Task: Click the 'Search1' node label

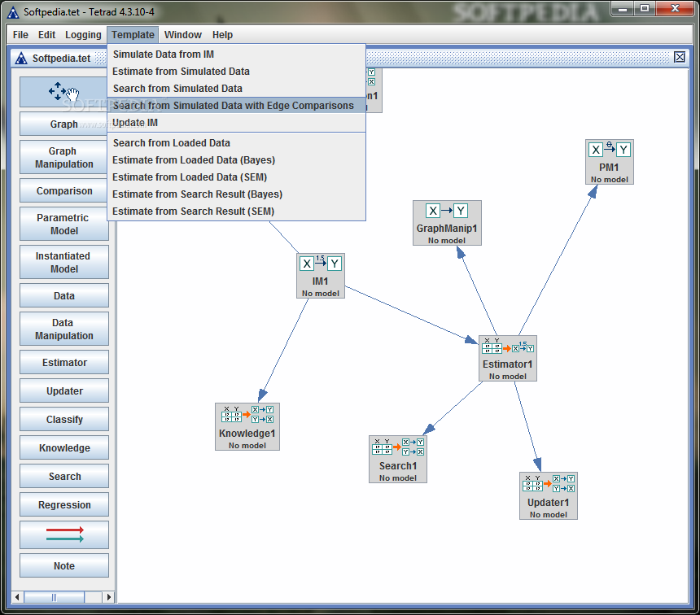Action: pos(398,466)
